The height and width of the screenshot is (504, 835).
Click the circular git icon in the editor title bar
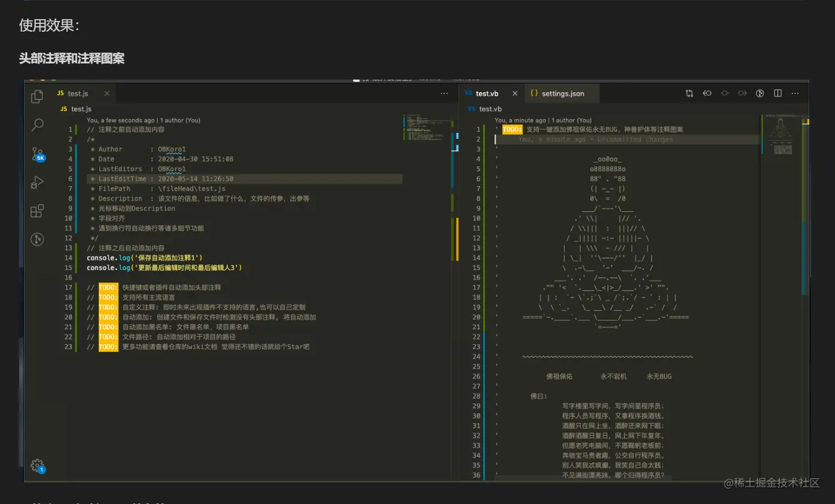[760, 93]
